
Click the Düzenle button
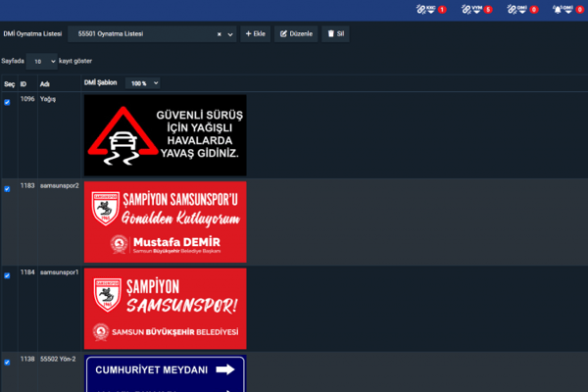[296, 33]
